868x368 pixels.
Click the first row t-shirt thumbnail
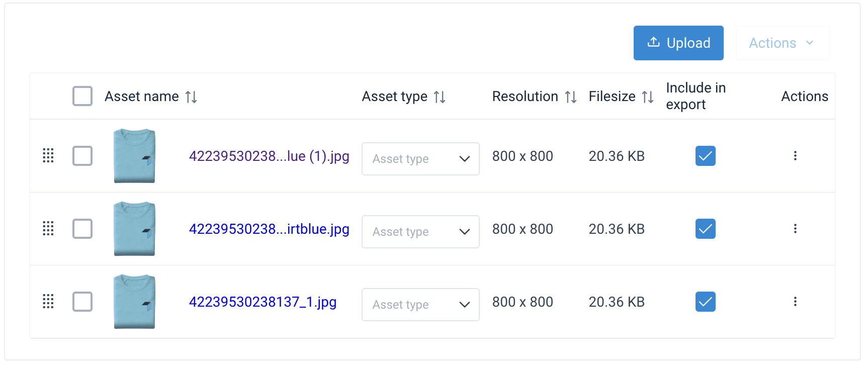134,156
